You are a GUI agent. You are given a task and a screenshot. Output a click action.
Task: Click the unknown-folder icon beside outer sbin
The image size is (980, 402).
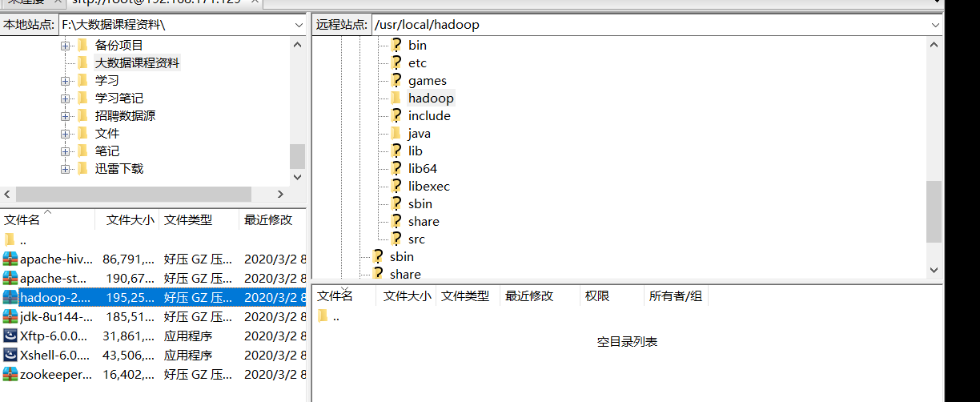[x=377, y=256]
